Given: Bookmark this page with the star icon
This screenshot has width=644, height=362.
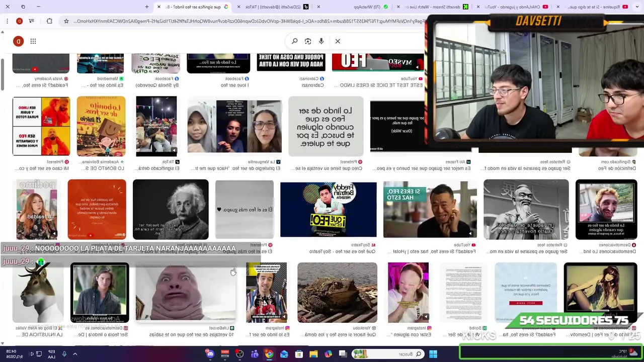Looking at the screenshot, I should pos(66,21).
